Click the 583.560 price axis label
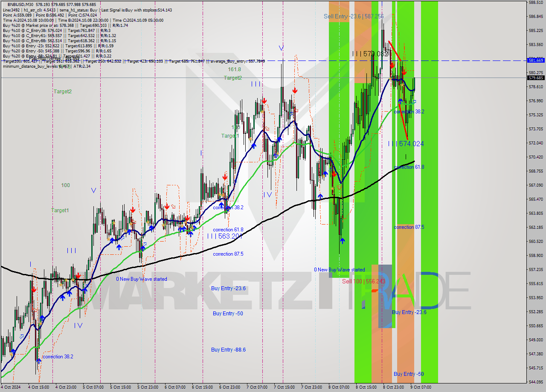 point(536,44)
